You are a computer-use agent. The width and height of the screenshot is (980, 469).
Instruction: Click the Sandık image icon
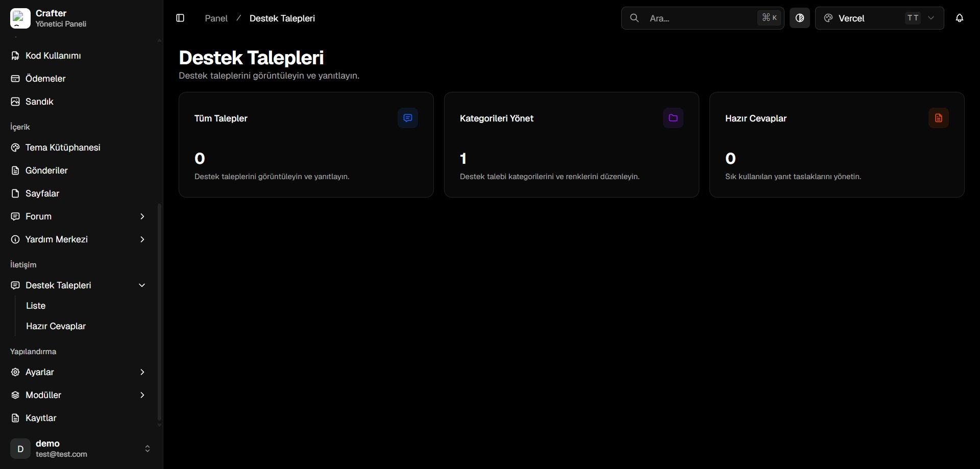(15, 102)
